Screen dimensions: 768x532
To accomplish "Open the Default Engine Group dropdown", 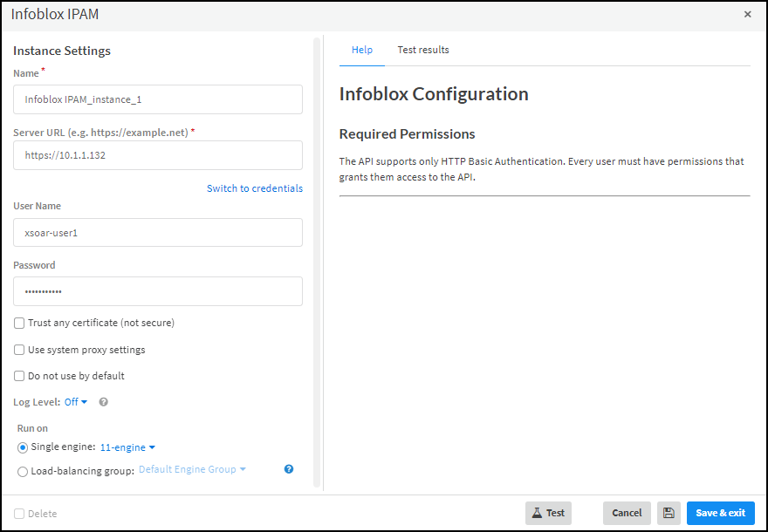I will point(192,470).
